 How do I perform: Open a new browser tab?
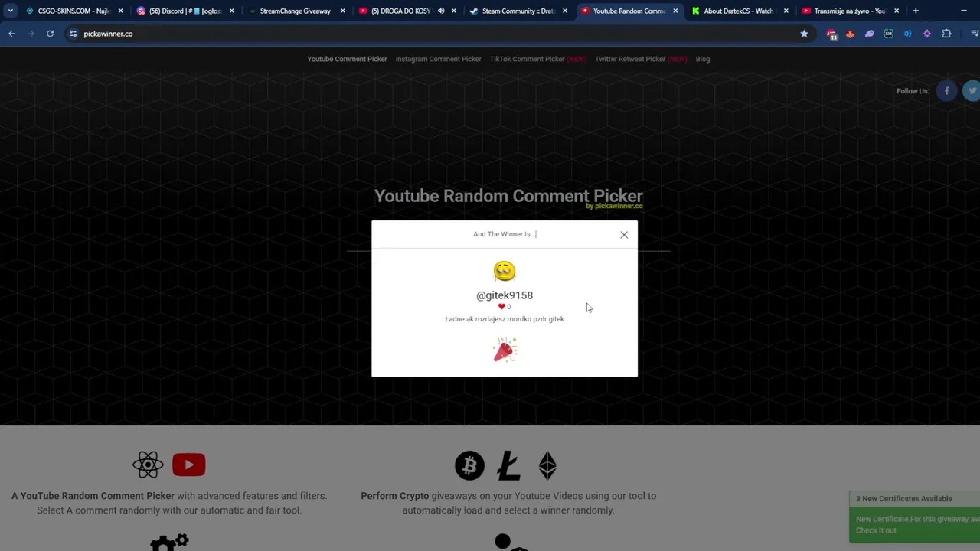click(916, 11)
